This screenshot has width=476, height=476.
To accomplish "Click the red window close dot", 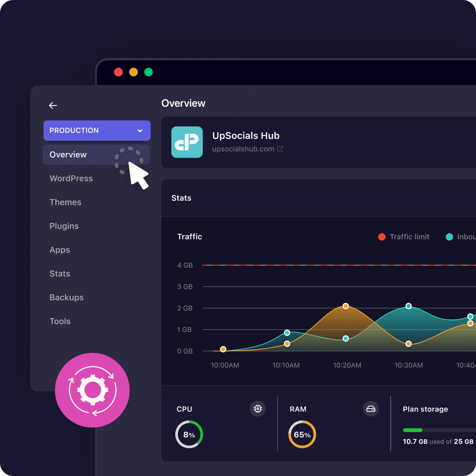I will click(119, 72).
